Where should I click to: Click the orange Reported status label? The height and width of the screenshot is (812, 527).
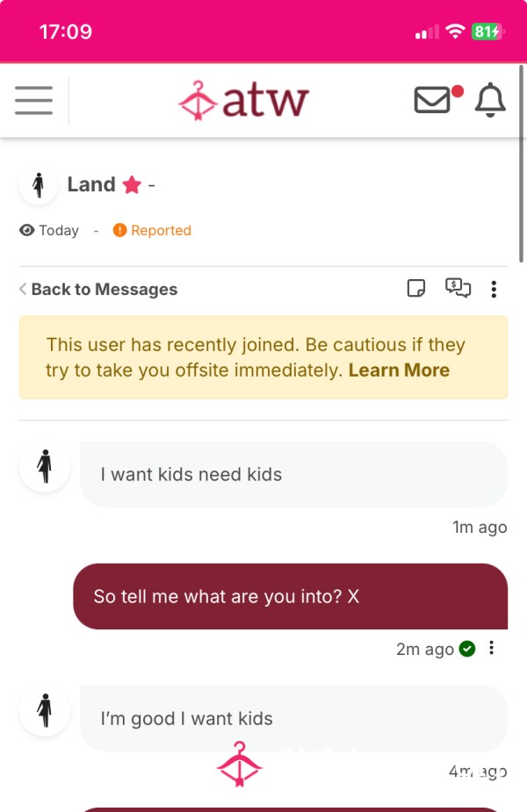[152, 230]
